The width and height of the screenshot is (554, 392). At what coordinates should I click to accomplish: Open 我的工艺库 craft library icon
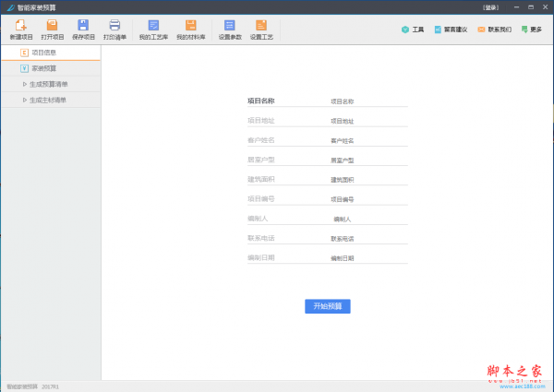click(x=154, y=29)
